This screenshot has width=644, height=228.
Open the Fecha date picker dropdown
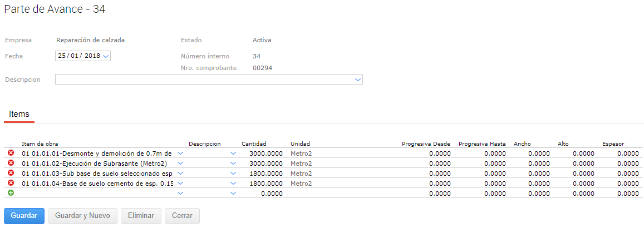pyautogui.click(x=106, y=56)
